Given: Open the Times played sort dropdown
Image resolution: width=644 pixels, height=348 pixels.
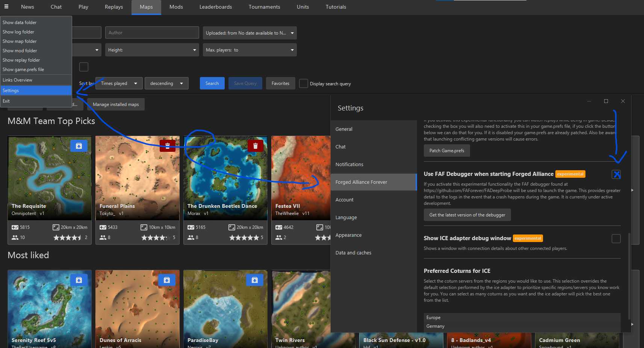Looking at the screenshot, I should [x=119, y=83].
